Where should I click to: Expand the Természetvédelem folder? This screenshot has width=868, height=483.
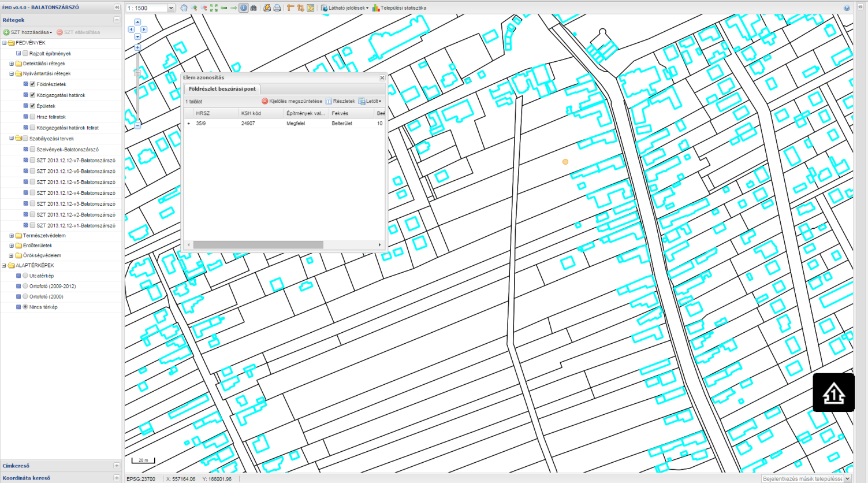pos(12,236)
